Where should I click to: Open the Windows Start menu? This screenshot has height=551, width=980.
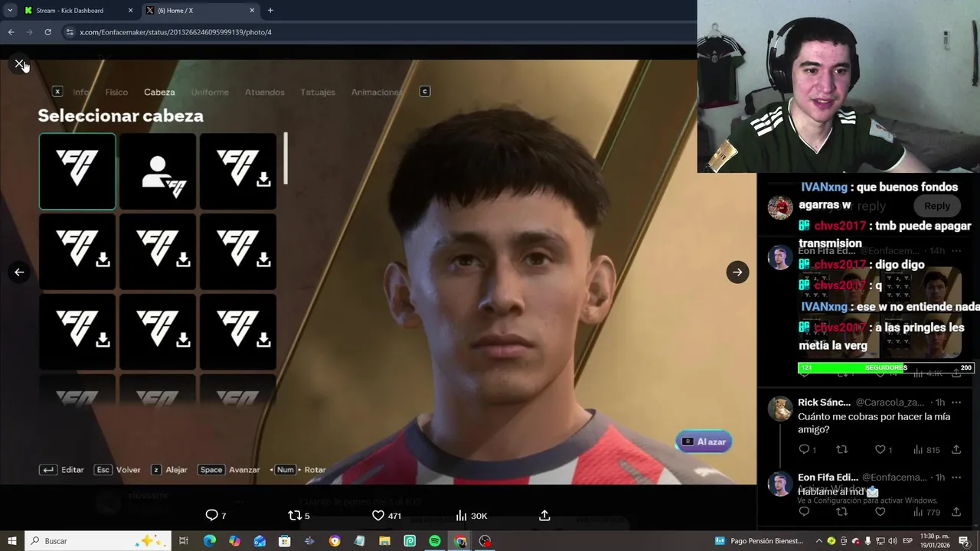12,541
